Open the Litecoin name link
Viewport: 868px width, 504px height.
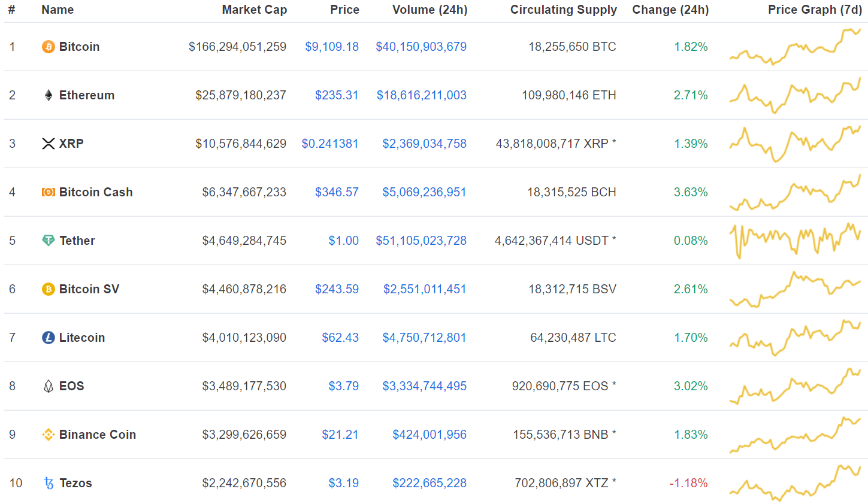click(82, 338)
